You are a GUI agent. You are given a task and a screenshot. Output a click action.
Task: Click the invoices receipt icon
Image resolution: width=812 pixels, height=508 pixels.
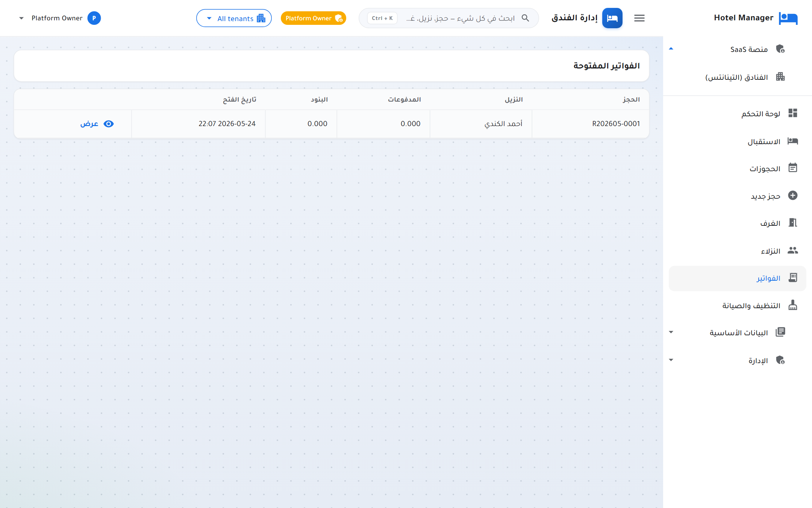pos(792,278)
